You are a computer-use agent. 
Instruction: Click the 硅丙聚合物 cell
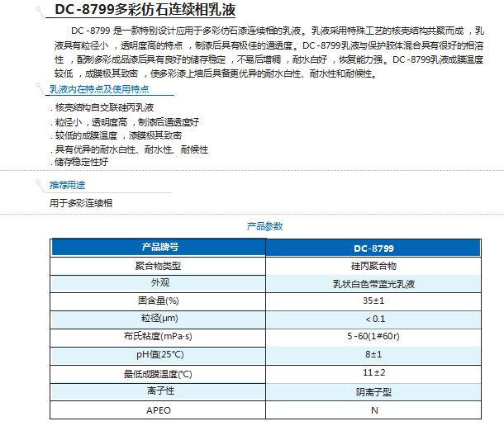click(x=373, y=266)
